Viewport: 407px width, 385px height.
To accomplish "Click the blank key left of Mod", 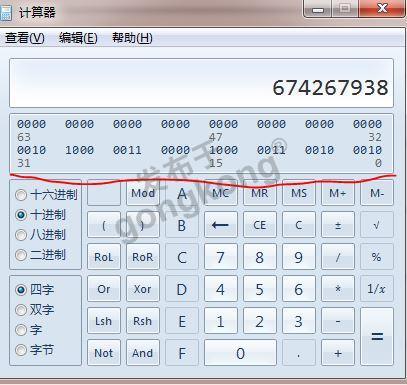I will (104, 194).
